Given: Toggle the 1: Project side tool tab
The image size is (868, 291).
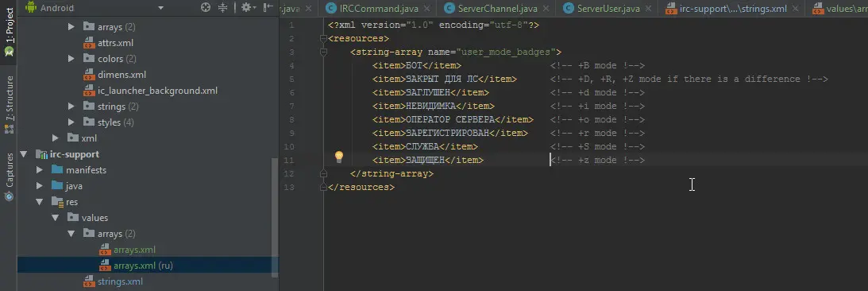Looking at the screenshot, I should [x=9, y=32].
